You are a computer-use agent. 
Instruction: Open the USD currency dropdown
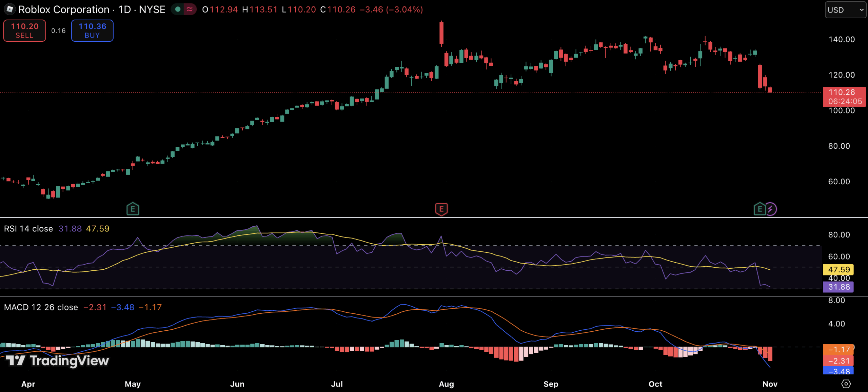click(x=845, y=10)
